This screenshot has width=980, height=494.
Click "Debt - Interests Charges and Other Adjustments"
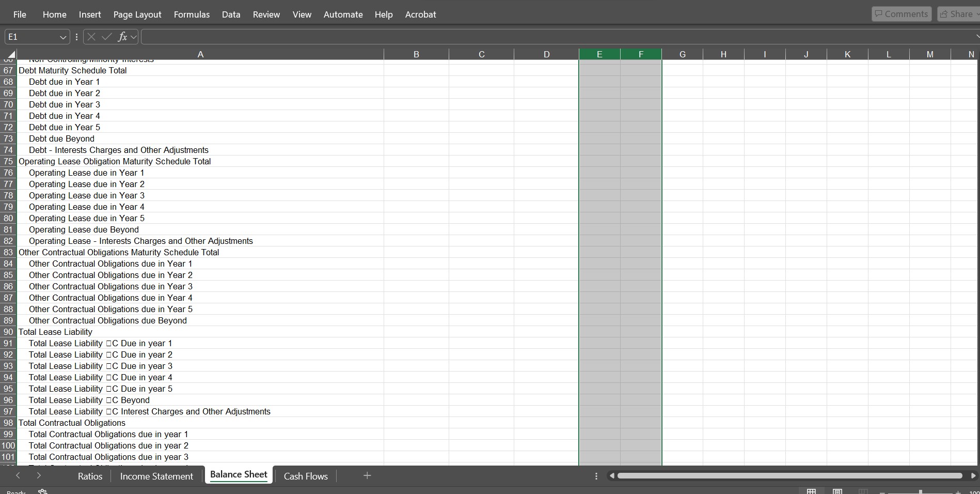pyautogui.click(x=200, y=150)
